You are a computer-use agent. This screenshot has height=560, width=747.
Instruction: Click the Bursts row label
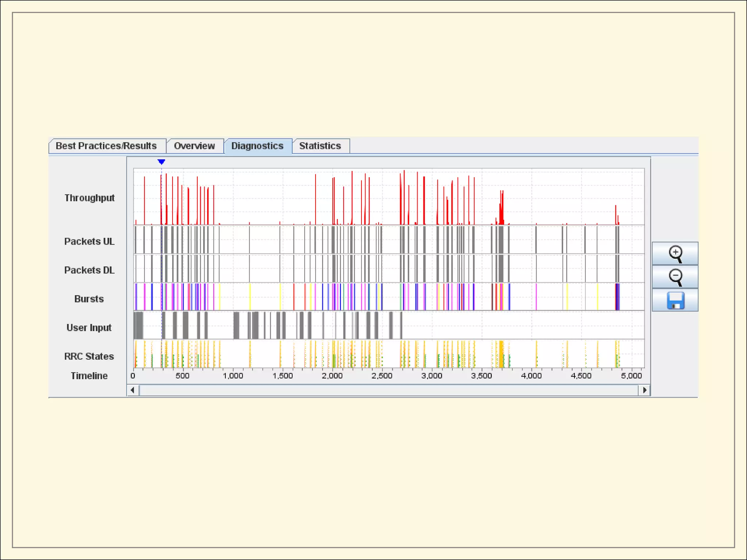[x=89, y=299]
